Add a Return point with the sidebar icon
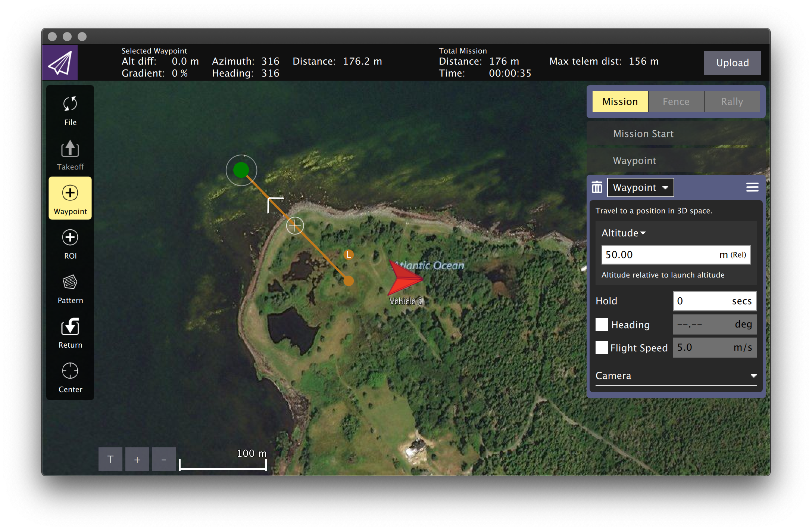Viewport: 812px width, 531px height. (x=70, y=332)
